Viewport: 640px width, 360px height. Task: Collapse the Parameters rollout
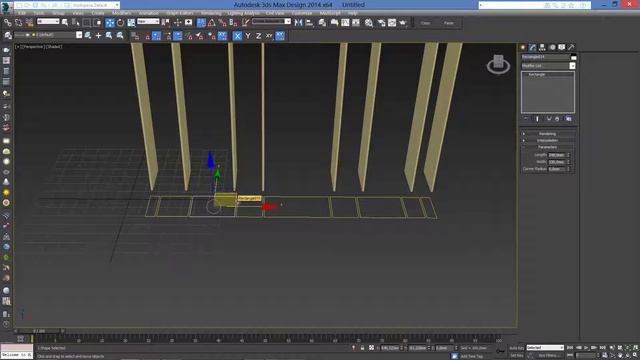pyautogui.click(x=548, y=147)
